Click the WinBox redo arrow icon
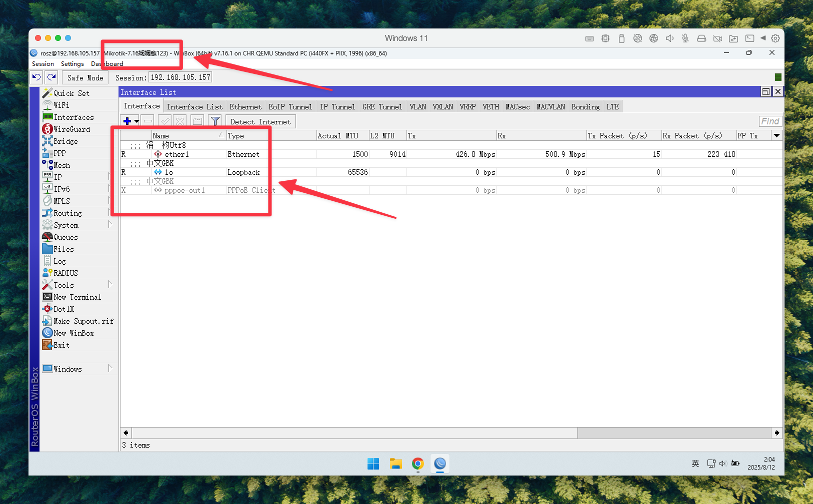 [x=51, y=77]
